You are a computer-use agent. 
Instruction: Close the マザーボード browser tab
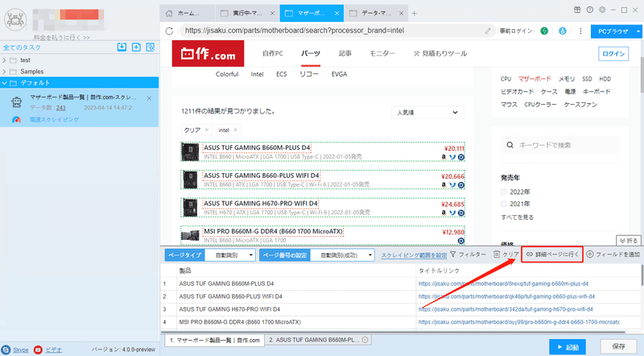(x=336, y=13)
